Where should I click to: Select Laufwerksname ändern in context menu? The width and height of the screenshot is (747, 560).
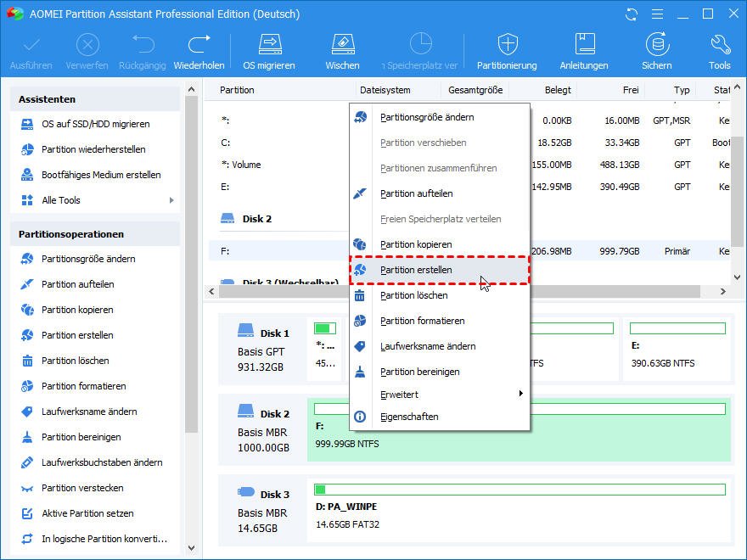[x=440, y=346]
